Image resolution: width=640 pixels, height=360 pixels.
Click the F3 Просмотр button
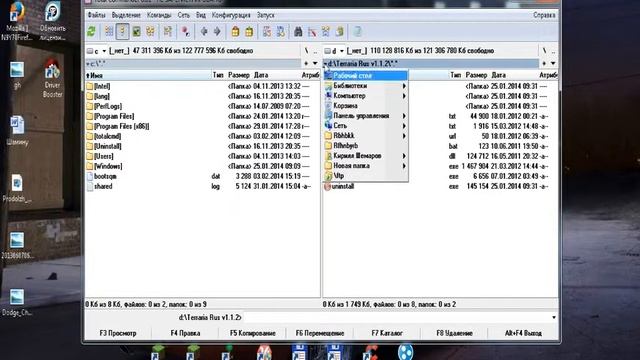[x=118, y=333]
